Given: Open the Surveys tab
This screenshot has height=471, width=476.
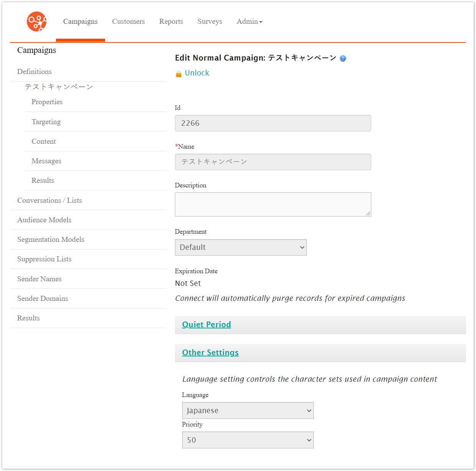Looking at the screenshot, I should pyautogui.click(x=210, y=21).
